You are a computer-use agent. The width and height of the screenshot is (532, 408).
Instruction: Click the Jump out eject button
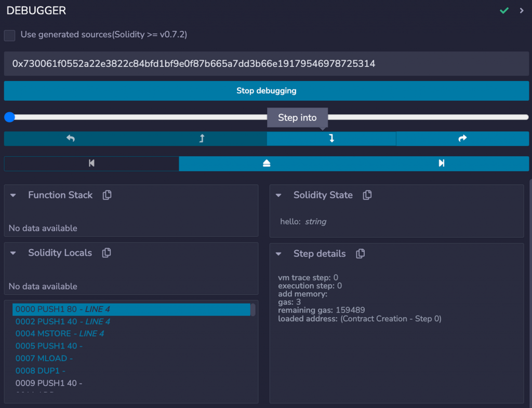[x=267, y=164]
